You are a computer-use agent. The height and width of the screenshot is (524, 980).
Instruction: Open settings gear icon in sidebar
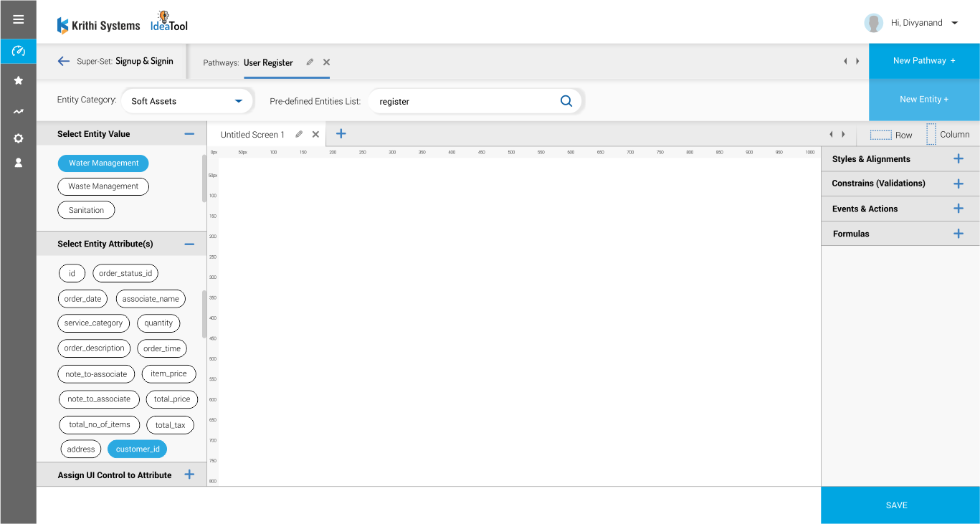(19, 138)
